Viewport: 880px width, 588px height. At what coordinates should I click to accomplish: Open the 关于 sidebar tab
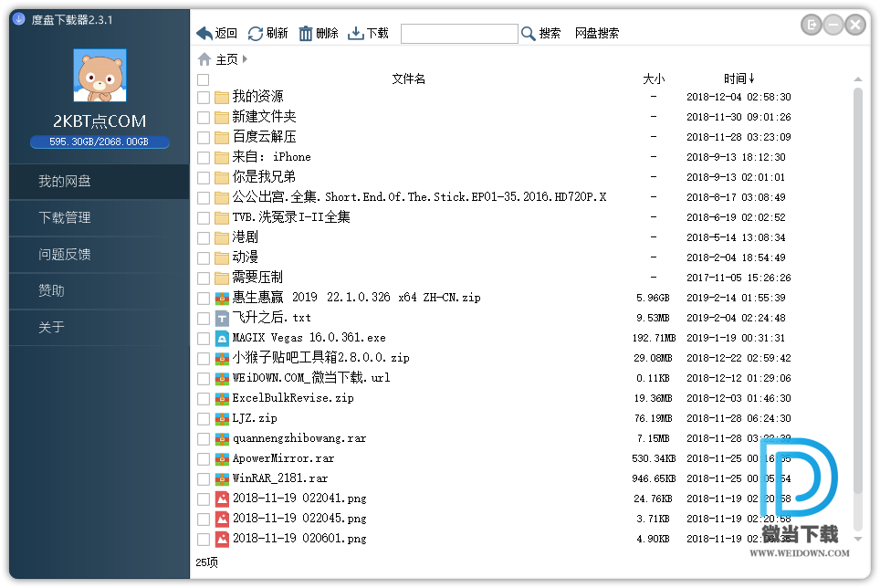(x=100, y=327)
